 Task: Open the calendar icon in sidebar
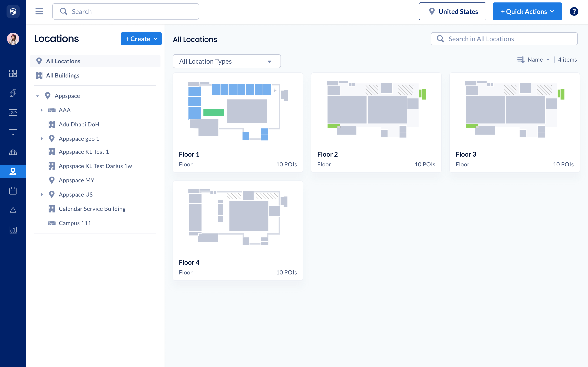13,191
